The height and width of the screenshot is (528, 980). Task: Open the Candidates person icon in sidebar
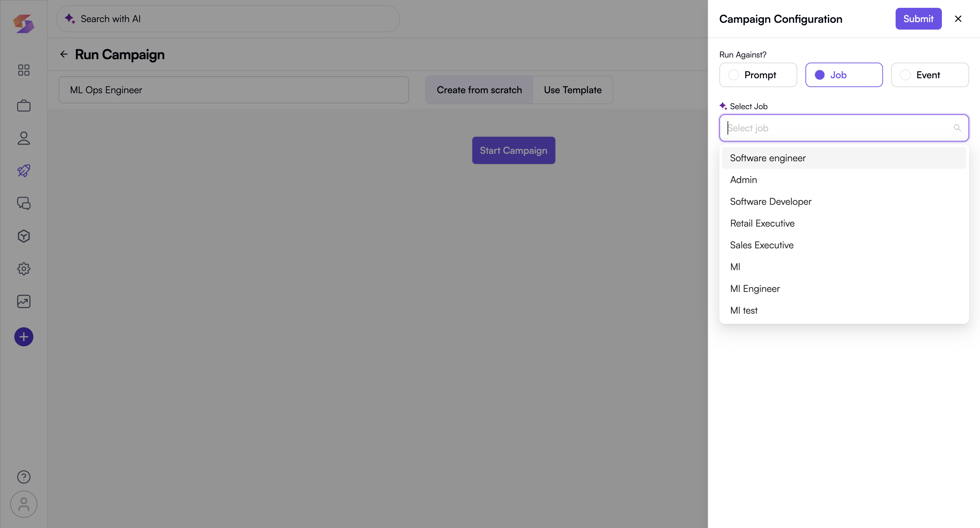[23, 138]
